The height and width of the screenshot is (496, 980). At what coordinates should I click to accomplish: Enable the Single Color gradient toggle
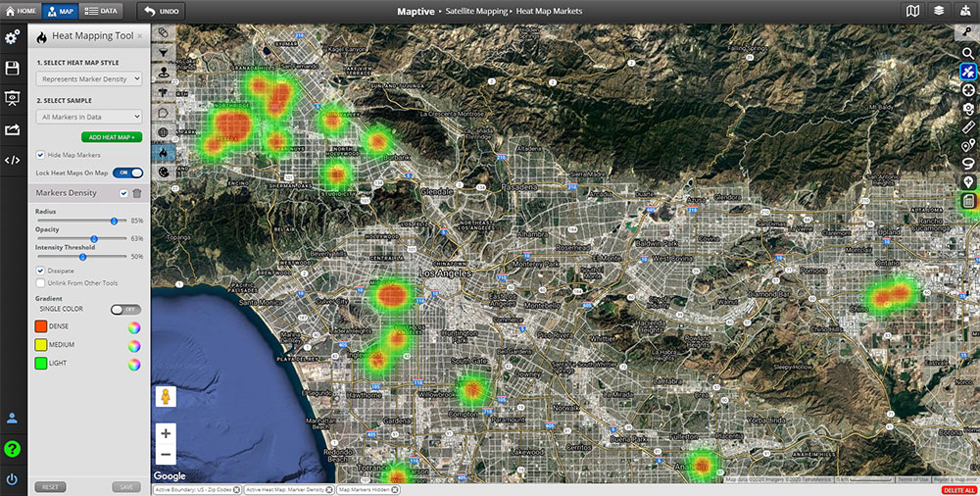[125, 309]
